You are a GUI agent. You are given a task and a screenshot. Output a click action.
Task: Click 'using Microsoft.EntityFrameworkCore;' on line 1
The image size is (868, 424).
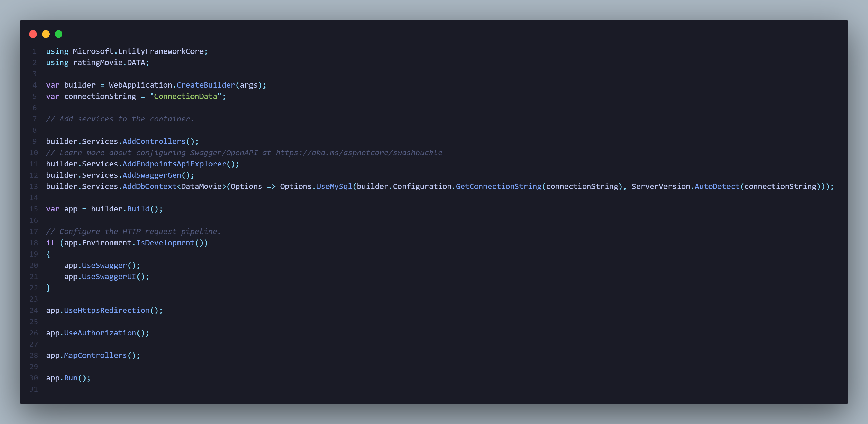click(127, 51)
